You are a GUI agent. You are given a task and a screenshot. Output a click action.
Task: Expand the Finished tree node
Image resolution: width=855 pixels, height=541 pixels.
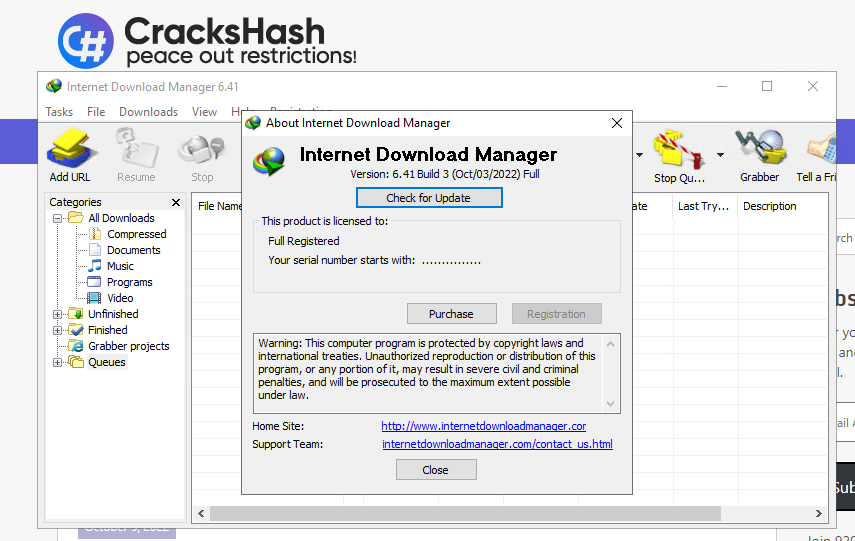point(57,330)
